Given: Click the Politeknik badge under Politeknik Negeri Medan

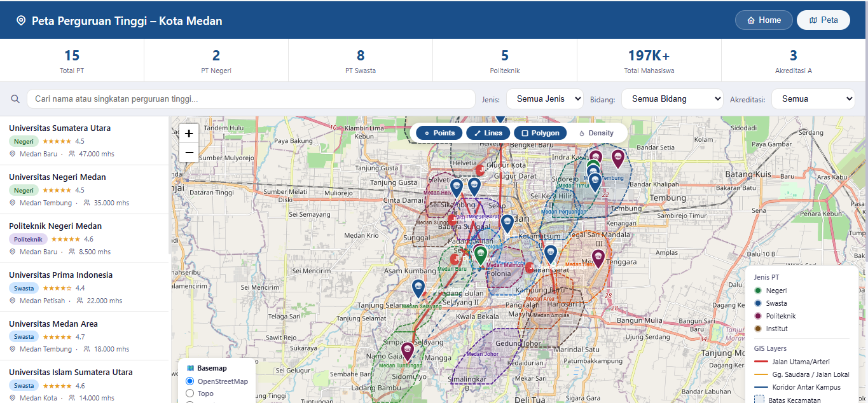Looking at the screenshot, I should 28,239.
